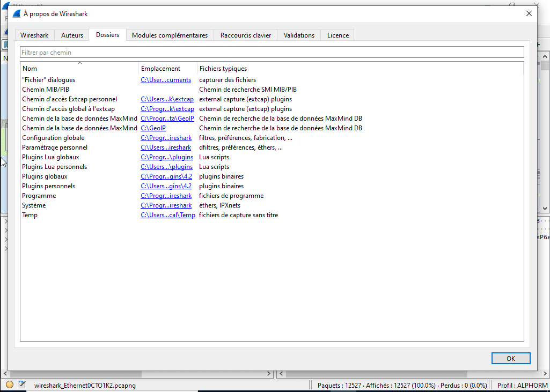Open the Auteurs tab
550x392 pixels.
click(72, 35)
